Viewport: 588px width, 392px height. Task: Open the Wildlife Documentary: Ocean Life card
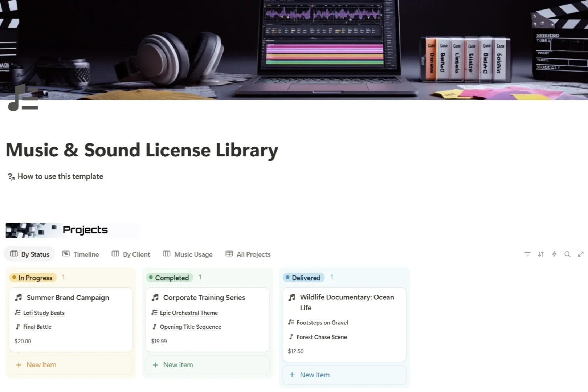(x=347, y=302)
